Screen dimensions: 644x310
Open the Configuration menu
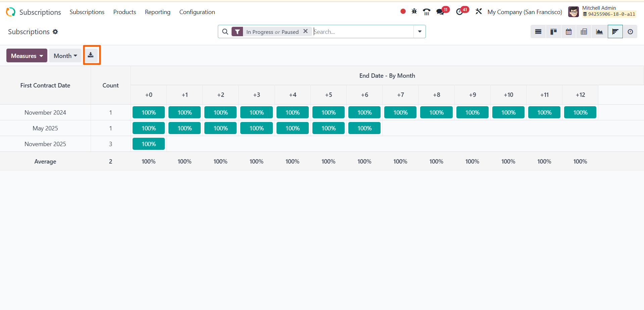click(x=197, y=12)
